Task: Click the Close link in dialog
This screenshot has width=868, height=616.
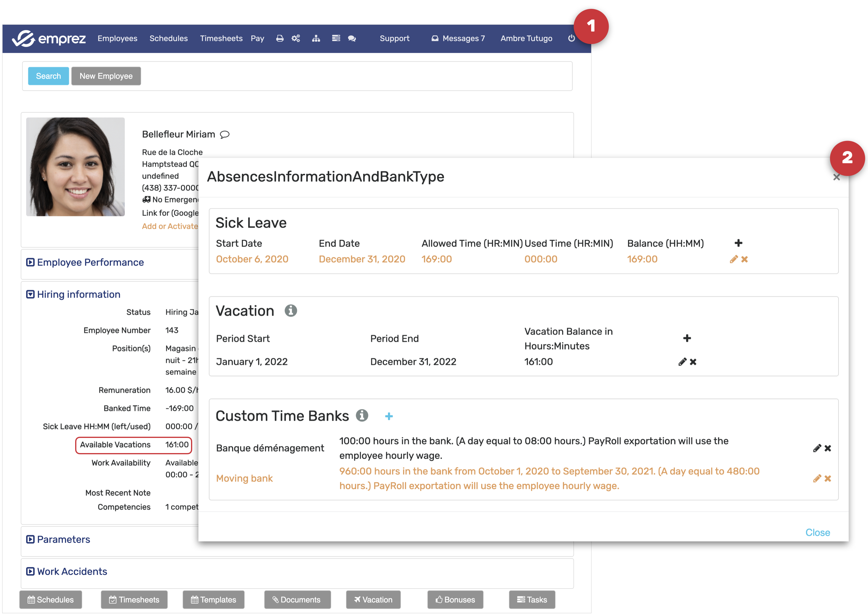Action: (817, 532)
